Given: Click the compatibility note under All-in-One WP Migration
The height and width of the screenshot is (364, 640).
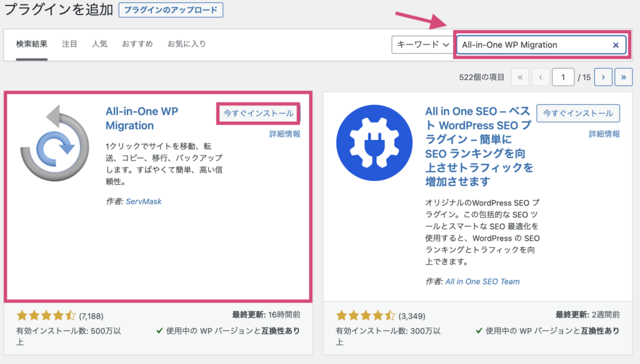Looking at the screenshot, I should click(x=228, y=330).
